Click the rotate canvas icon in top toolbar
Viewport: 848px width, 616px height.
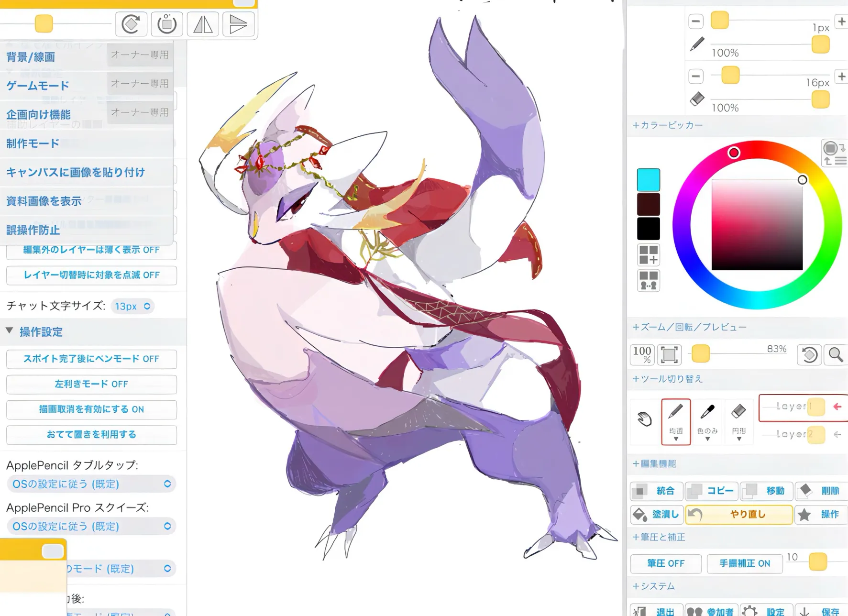pyautogui.click(x=131, y=24)
